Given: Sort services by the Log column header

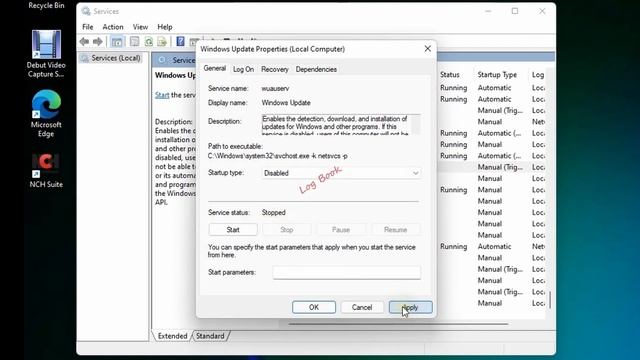Looking at the screenshot, I should pyautogui.click(x=538, y=75).
